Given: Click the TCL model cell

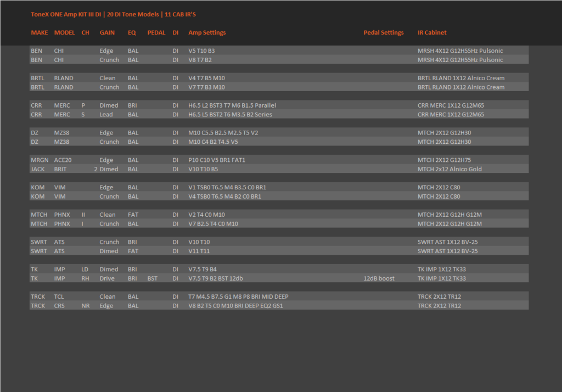Looking at the screenshot, I should 59,296.
